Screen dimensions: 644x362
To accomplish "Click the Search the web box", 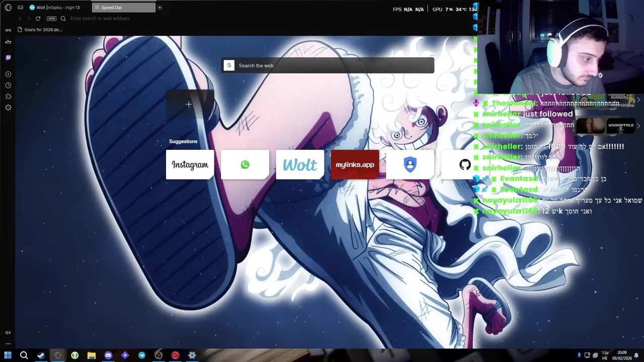I will click(x=328, y=65).
